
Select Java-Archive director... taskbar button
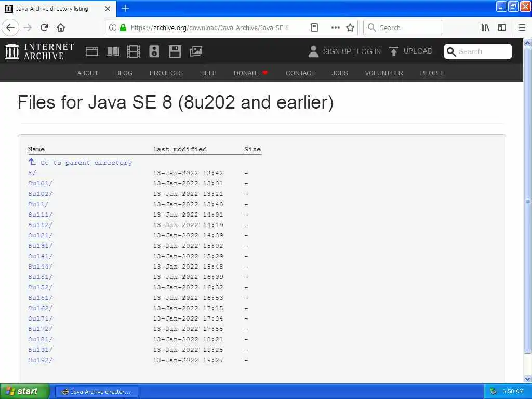point(96,392)
